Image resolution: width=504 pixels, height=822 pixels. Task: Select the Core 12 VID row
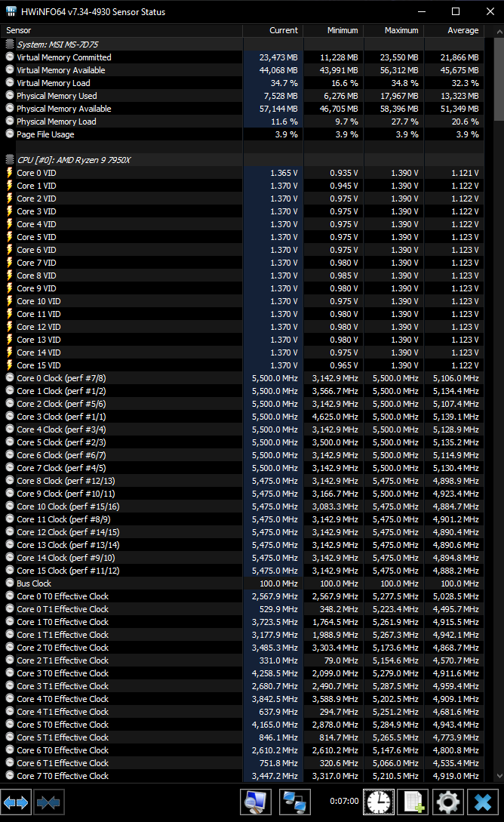(242, 327)
